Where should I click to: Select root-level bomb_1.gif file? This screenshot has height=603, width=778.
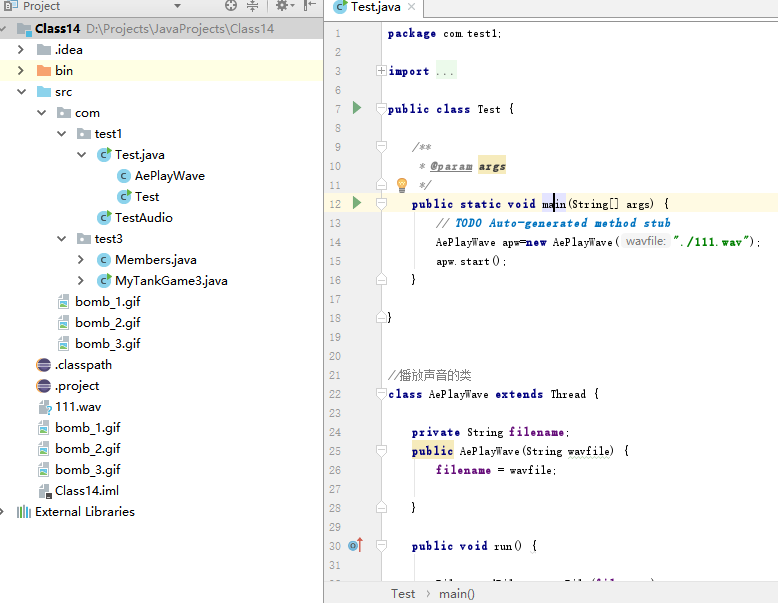(88, 428)
